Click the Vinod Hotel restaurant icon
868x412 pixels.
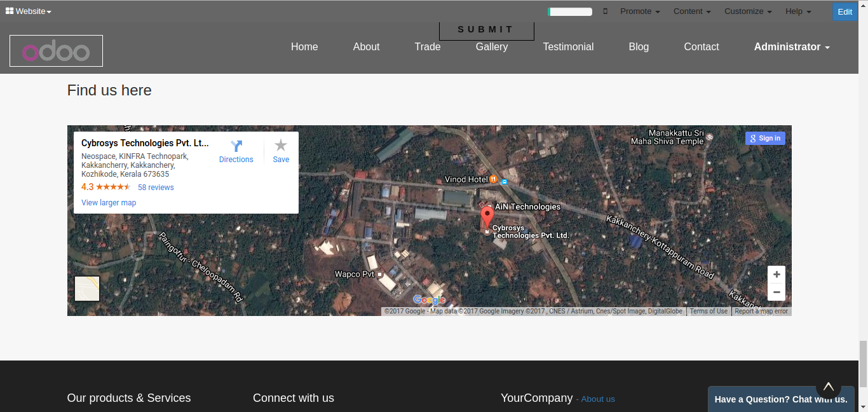493,180
